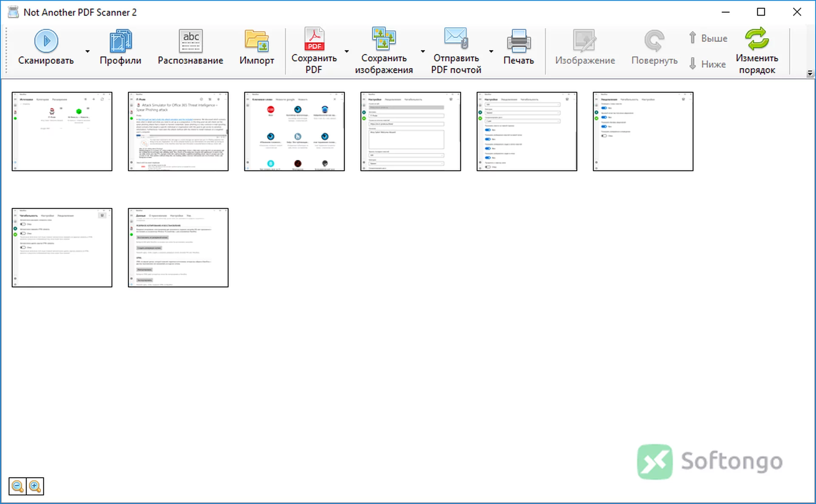Click the Печать printer icon
This screenshot has height=504, width=816.
click(x=518, y=41)
